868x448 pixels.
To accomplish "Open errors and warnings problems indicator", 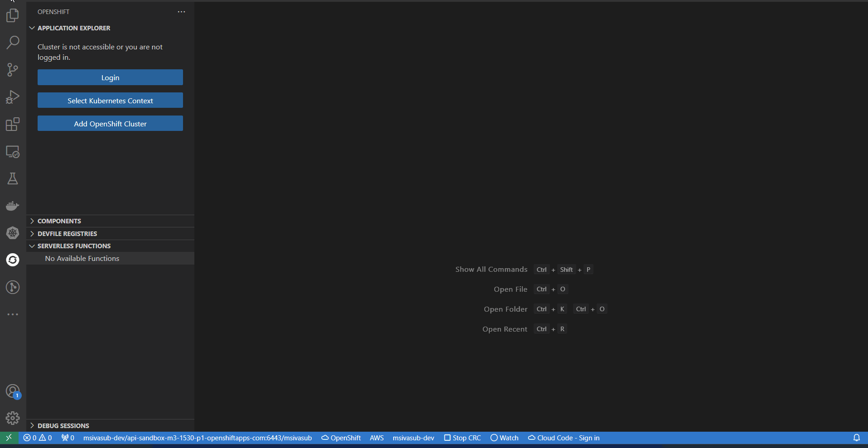I will coord(38,438).
